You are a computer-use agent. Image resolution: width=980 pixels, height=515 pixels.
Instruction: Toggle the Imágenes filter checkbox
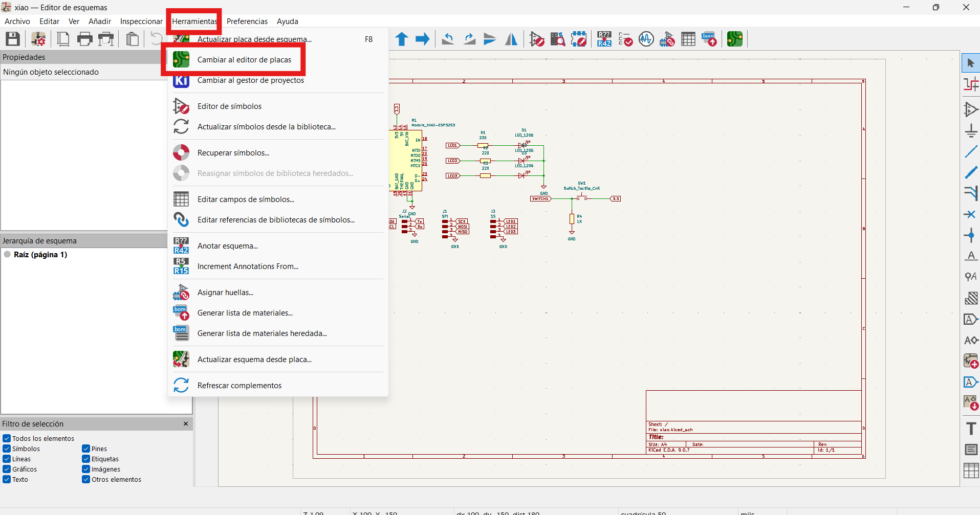click(86, 469)
